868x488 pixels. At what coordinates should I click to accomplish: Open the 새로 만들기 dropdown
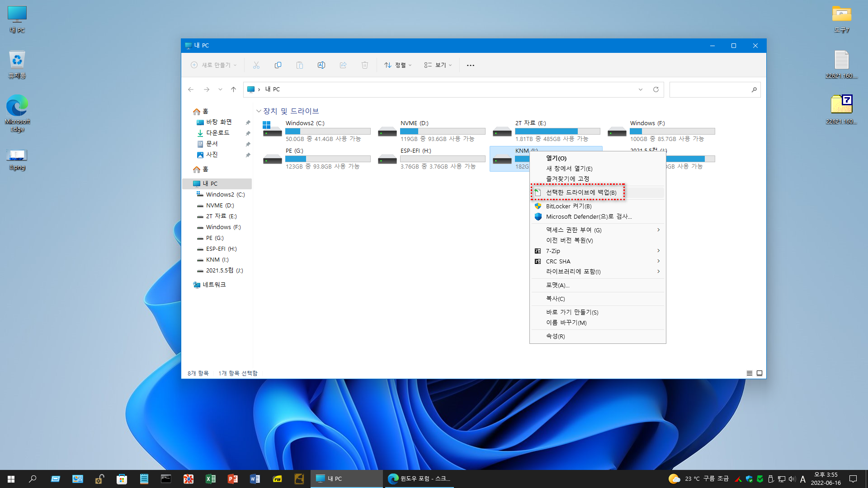coord(214,65)
